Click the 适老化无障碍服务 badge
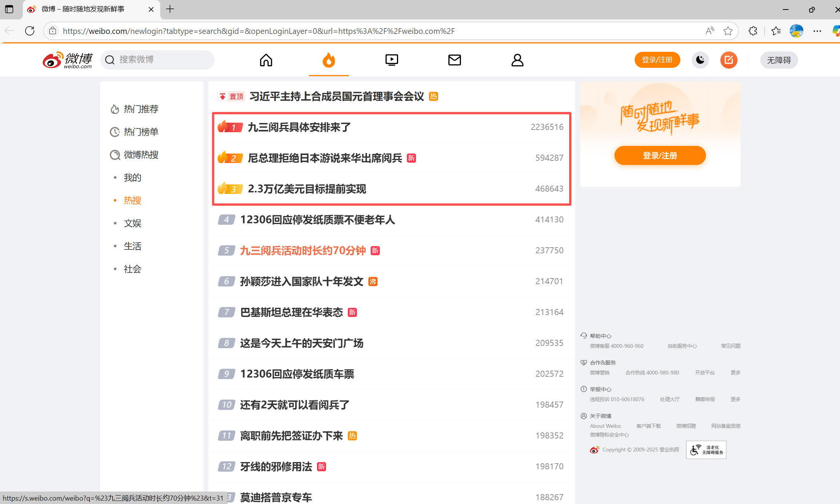840x504 pixels. pyautogui.click(x=706, y=450)
